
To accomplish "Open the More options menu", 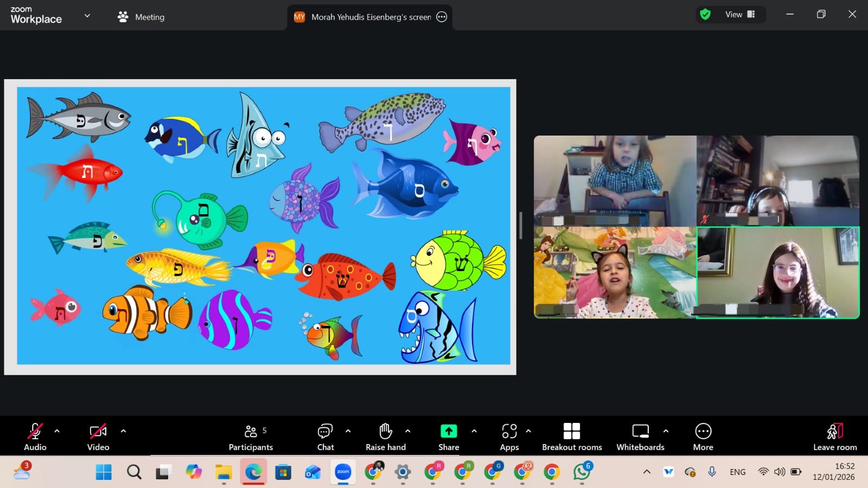I will point(703,436).
